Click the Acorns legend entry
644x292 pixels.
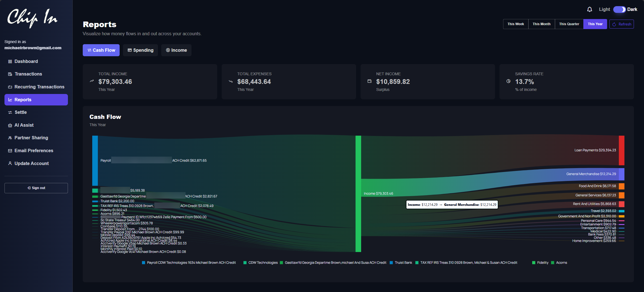click(x=559, y=263)
